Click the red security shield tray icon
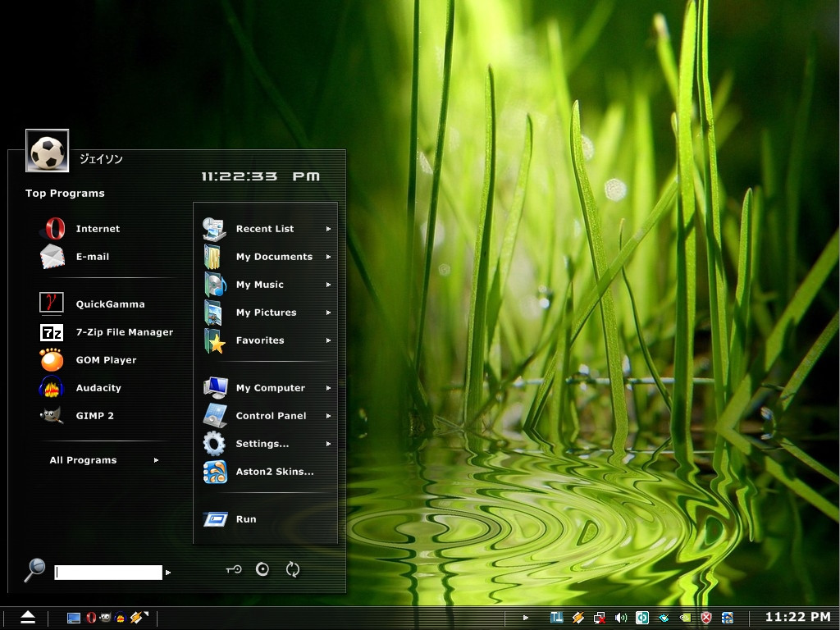The width and height of the screenshot is (840, 630). 705,618
